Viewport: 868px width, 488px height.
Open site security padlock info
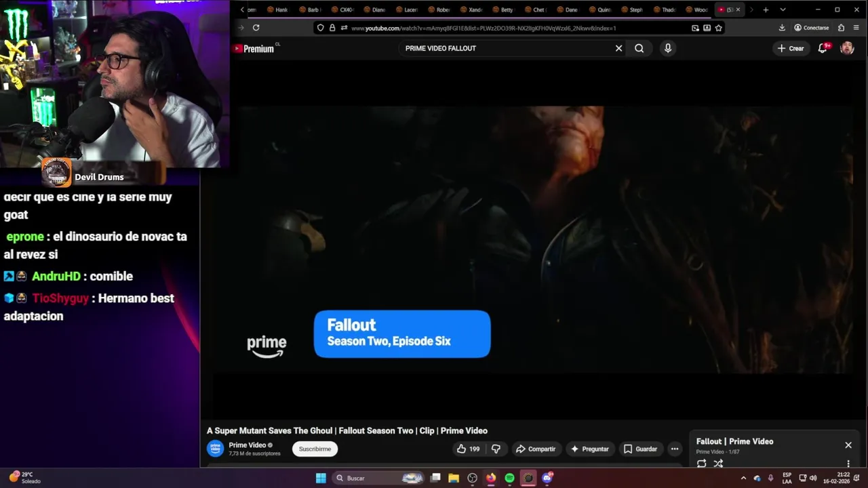[332, 28]
